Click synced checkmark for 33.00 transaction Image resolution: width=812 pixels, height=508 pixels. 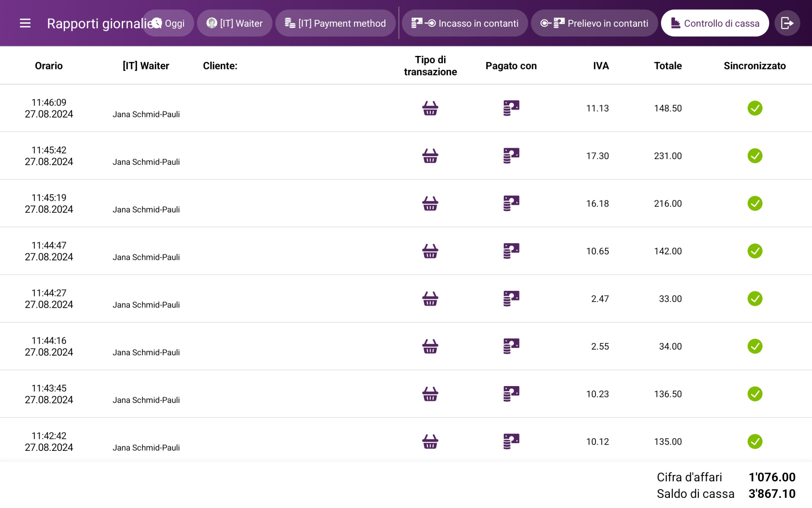(x=755, y=299)
